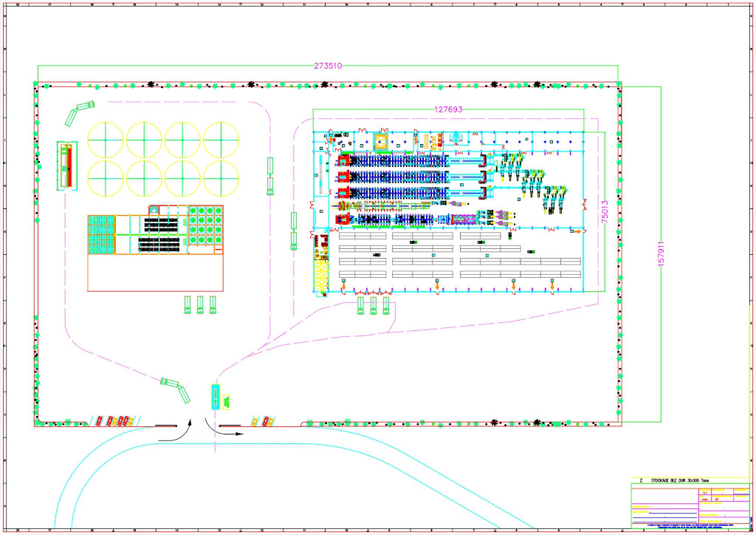Click the three trucks below the left building

pyautogui.click(x=200, y=304)
